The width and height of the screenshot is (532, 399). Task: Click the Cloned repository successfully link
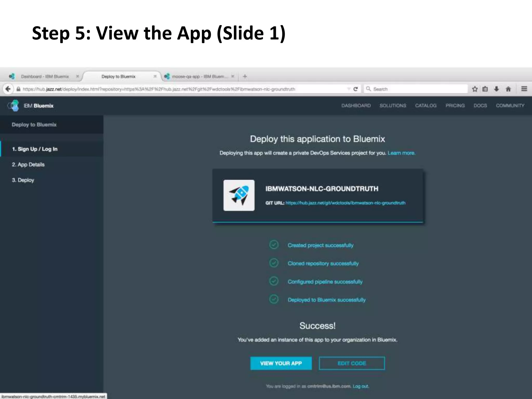[x=323, y=263]
